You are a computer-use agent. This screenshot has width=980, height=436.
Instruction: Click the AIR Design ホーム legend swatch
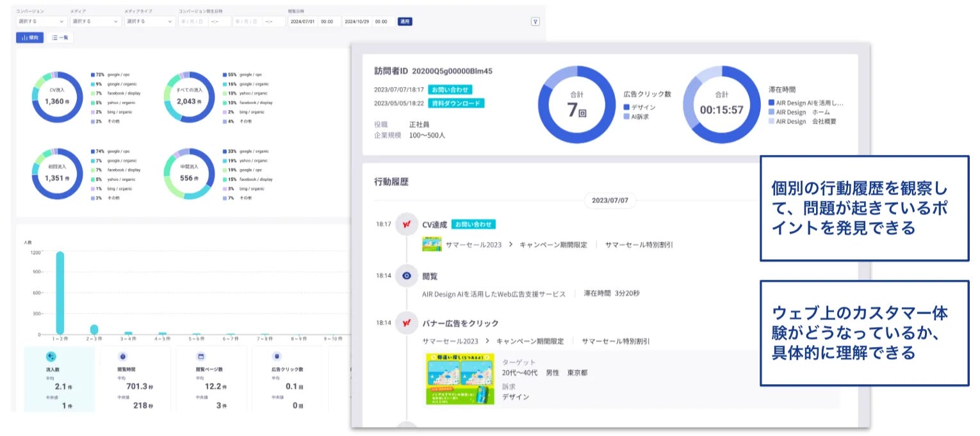(x=771, y=112)
